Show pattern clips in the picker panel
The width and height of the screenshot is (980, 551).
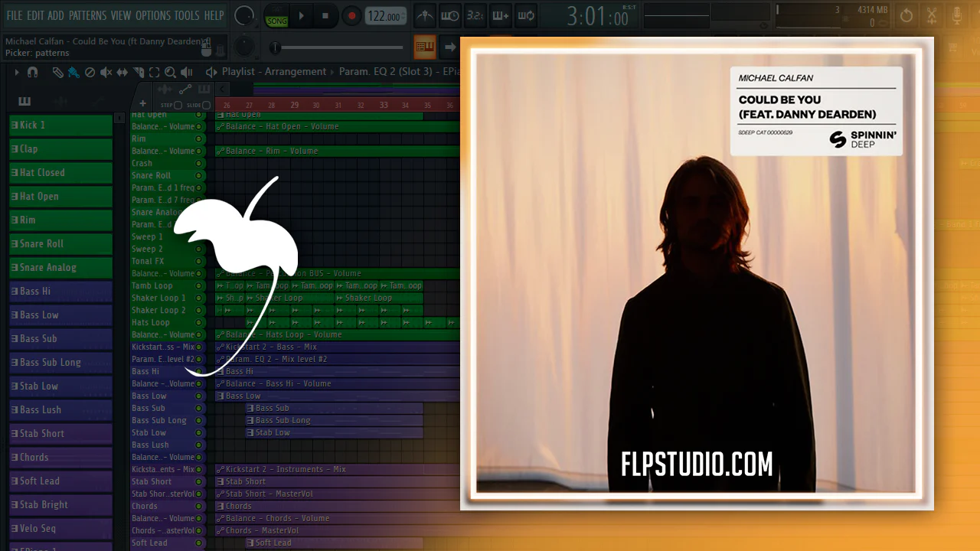click(24, 101)
